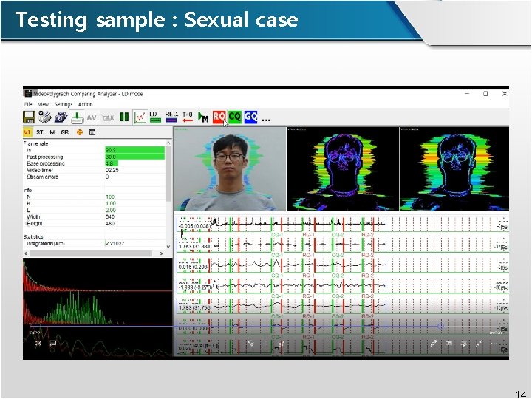Viewport: 532px width, 399px height.
Task: Select the 'Frame rate' heading
Action: (x=35, y=143)
